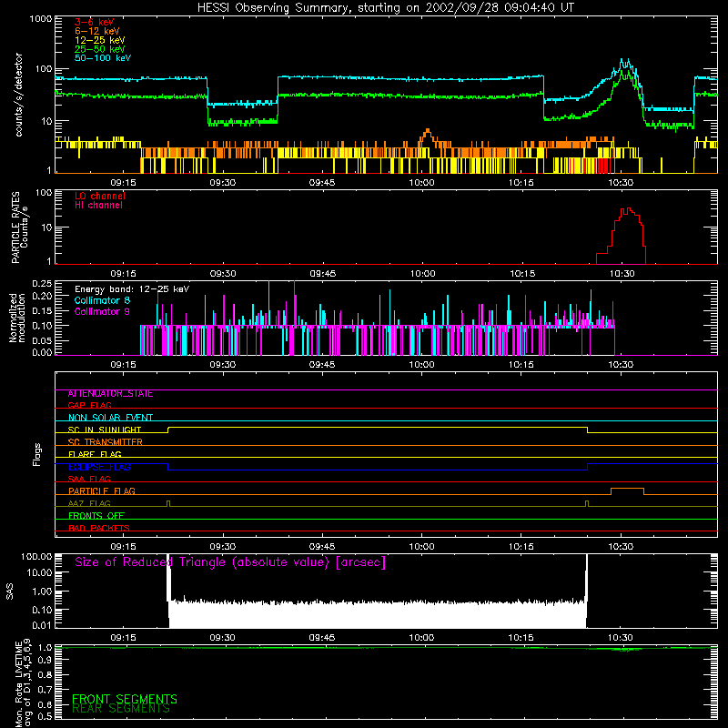Viewport: 728px width, 728px height.
Task: Click the ECLIPSE_FLAG label
Action: 99,467
